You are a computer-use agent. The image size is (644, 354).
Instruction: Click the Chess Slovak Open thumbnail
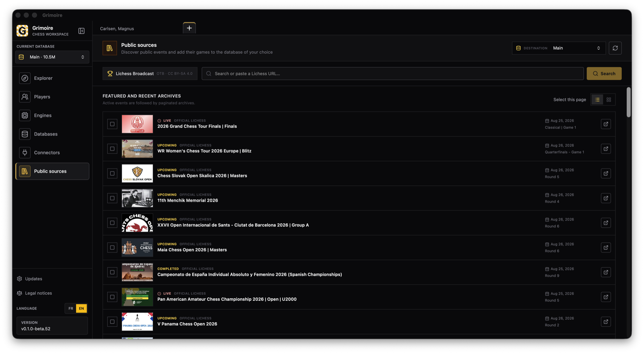coord(137,173)
